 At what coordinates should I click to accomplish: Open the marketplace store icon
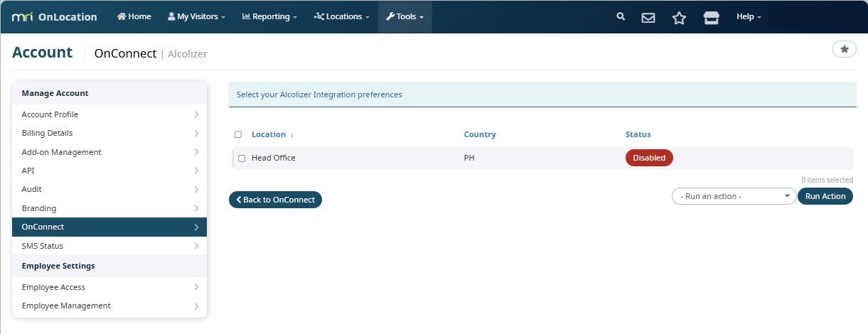pos(711,17)
